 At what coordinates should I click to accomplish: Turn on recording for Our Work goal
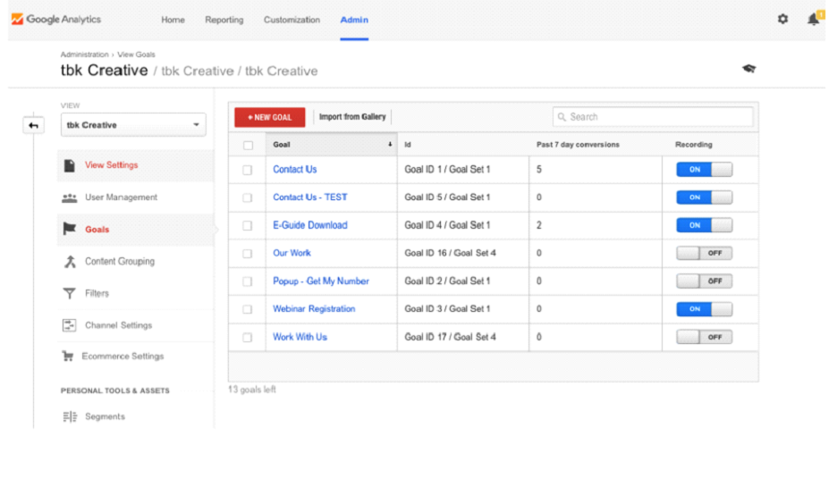pyautogui.click(x=704, y=253)
